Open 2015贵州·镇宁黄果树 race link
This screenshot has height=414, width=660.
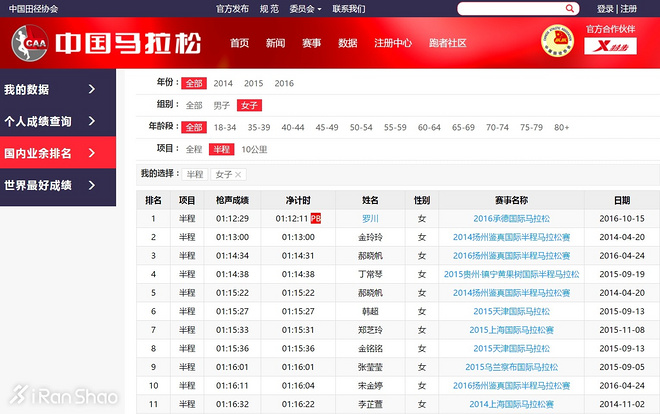click(x=511, y=274)
